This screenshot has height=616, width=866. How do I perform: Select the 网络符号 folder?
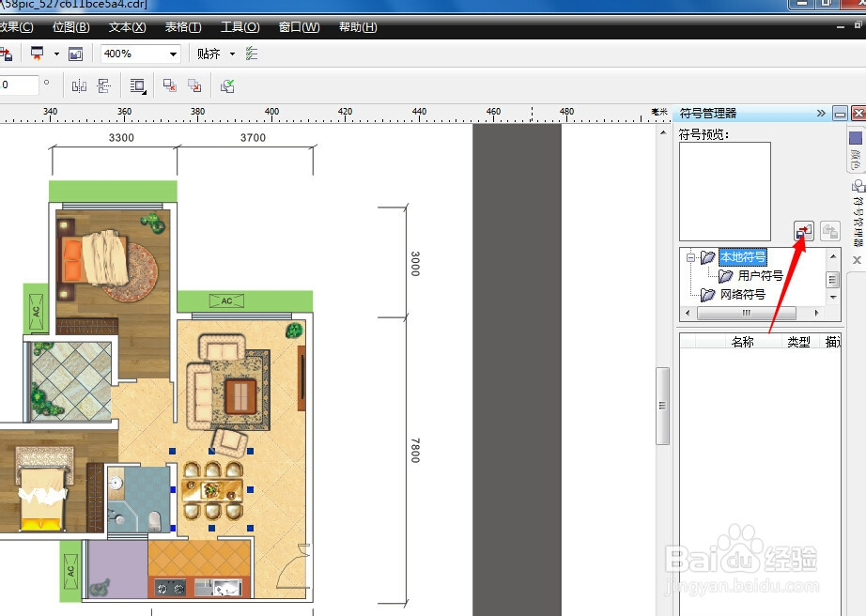coord(743,294)
